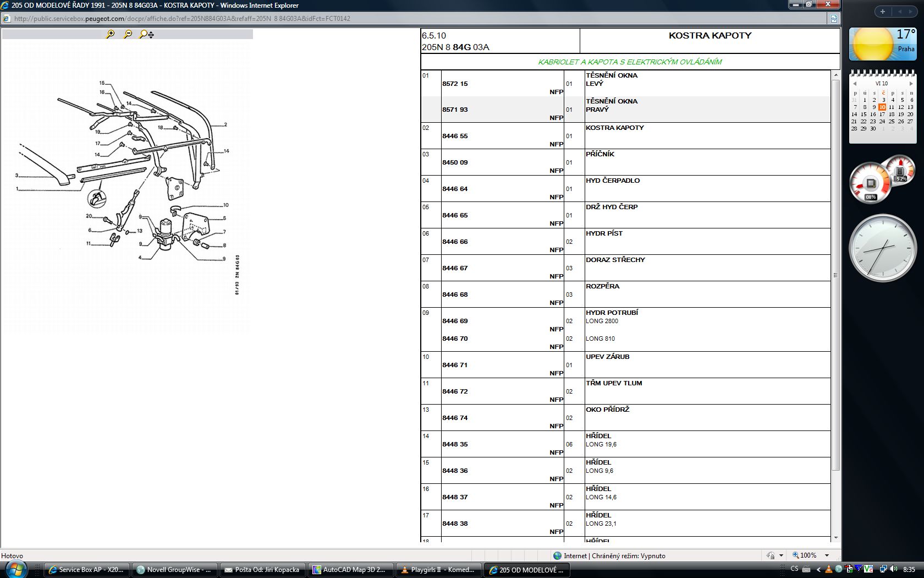Show hidden system tray icons
Viewport: 924px width, 578px height.
818,570
